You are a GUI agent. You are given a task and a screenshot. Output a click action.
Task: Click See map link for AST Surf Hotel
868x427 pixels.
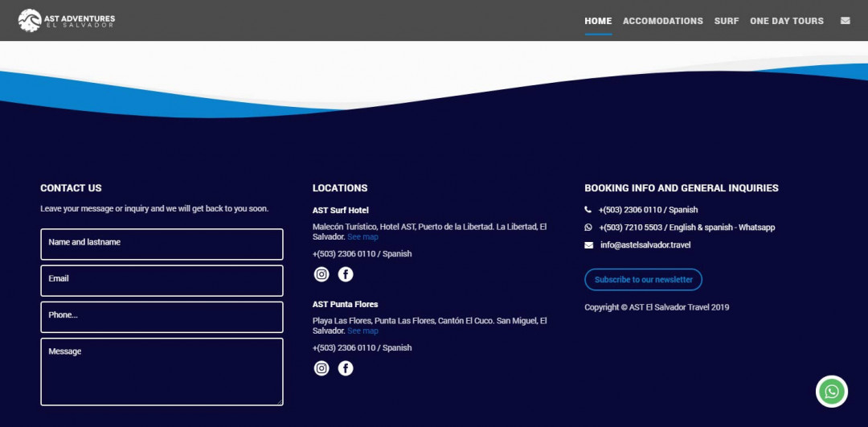pyautogui.click(x=362, y=236)
